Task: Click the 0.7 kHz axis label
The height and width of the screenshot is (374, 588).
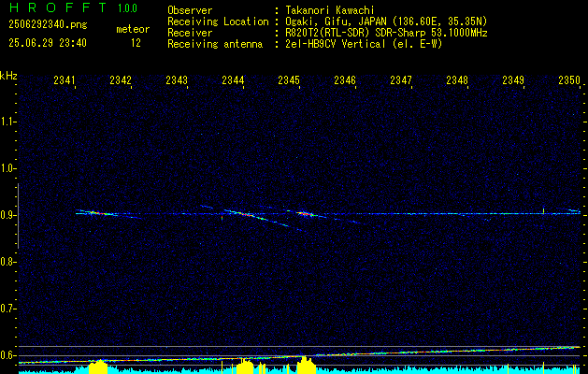Action: (8, 309)
